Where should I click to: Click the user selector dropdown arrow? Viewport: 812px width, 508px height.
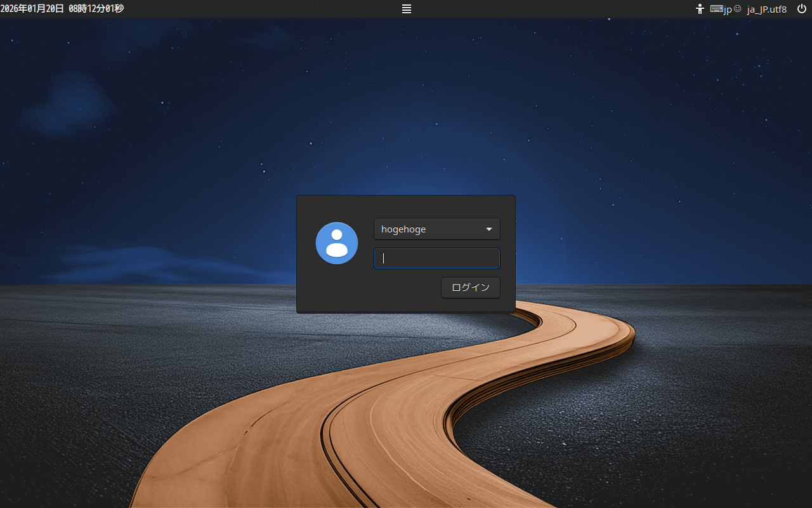coord(489,229)
